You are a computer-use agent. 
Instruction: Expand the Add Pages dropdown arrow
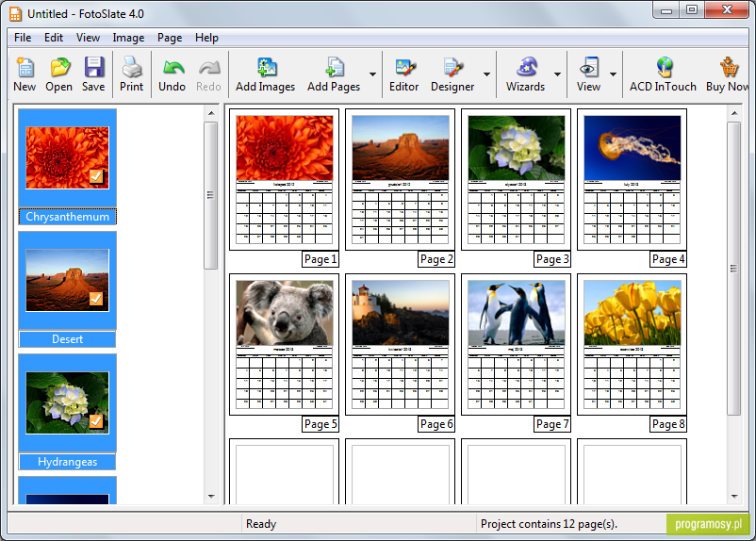coord(372,74)
